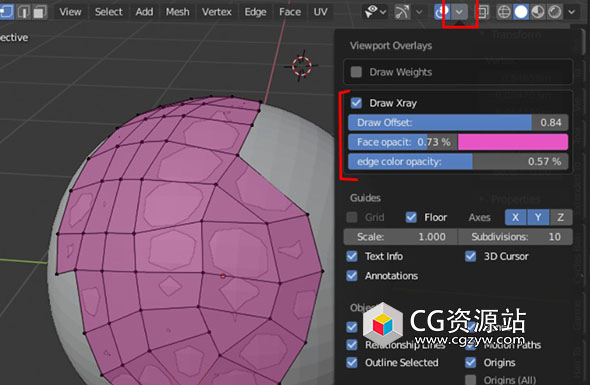This screenshot has height=385, width=590.
Task: Open the Add menu
Action: tap(144, 12)
